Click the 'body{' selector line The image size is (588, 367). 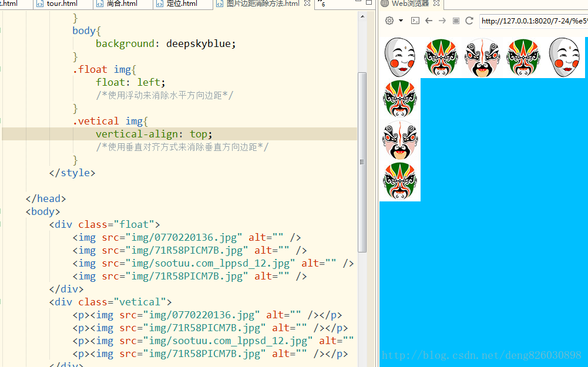click(86, 31)
